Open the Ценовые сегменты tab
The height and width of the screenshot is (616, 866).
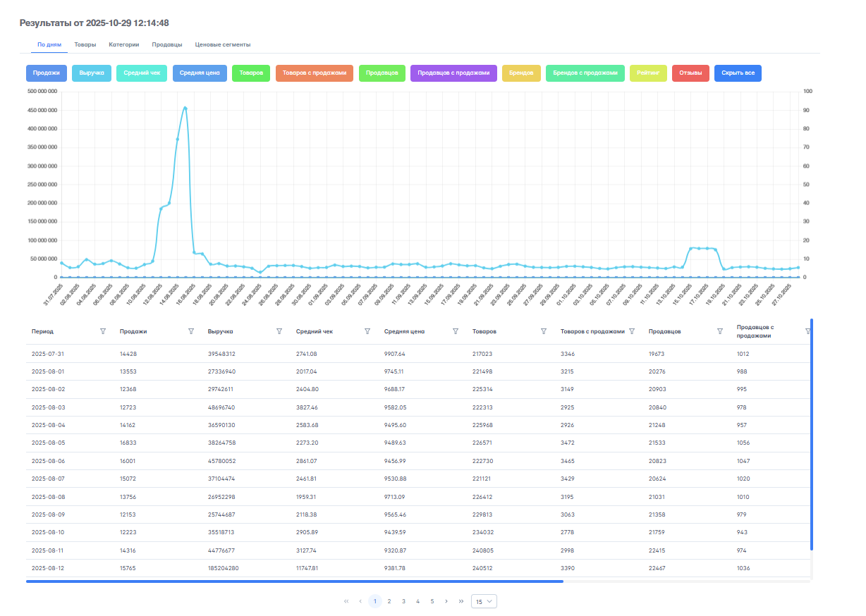coord(223,44)
